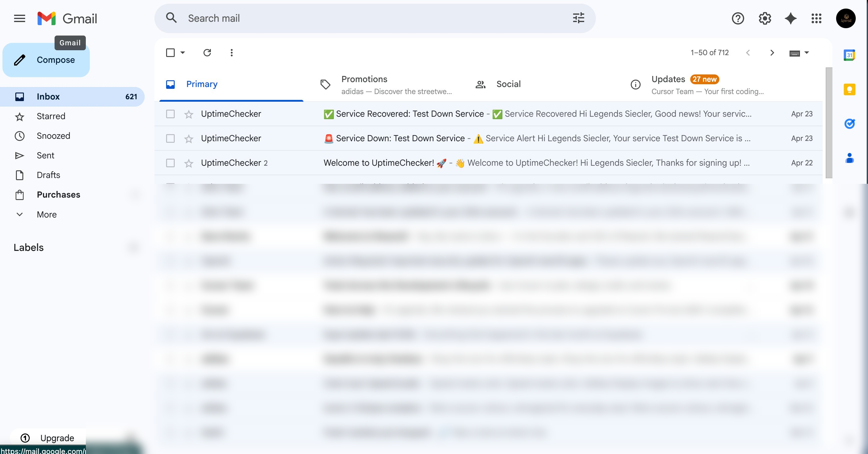Switch to the Promotions tab
Screen dimensions: 868x454
click(x=386, y=84)
